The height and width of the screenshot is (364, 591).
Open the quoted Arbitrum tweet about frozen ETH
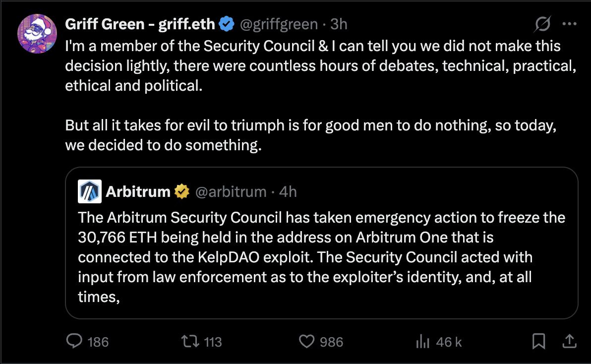(x=321, y=256)
